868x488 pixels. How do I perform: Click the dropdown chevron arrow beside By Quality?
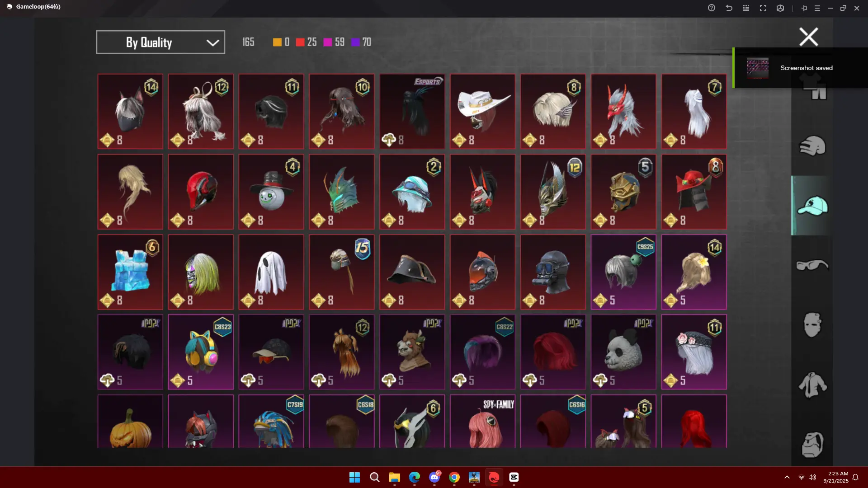coord(212,42)
